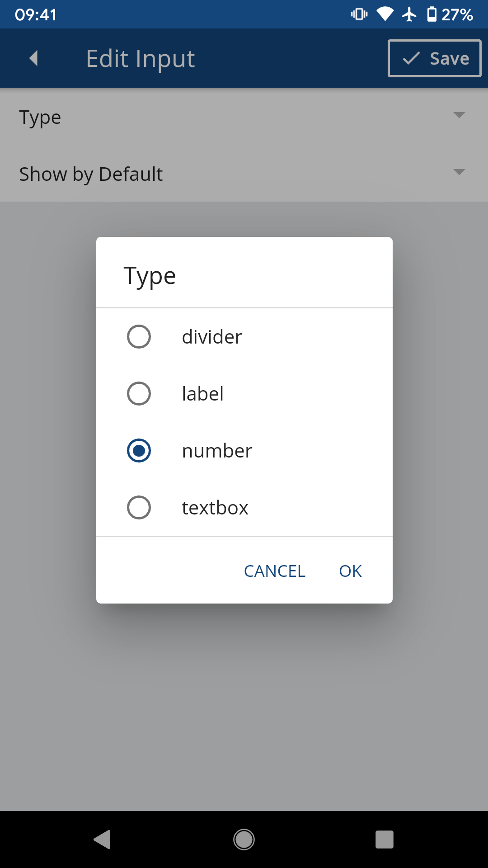Expand the Show by Default dropdown arrow
Viewport: 488px width, 868px height.
[x=459, y=172]
